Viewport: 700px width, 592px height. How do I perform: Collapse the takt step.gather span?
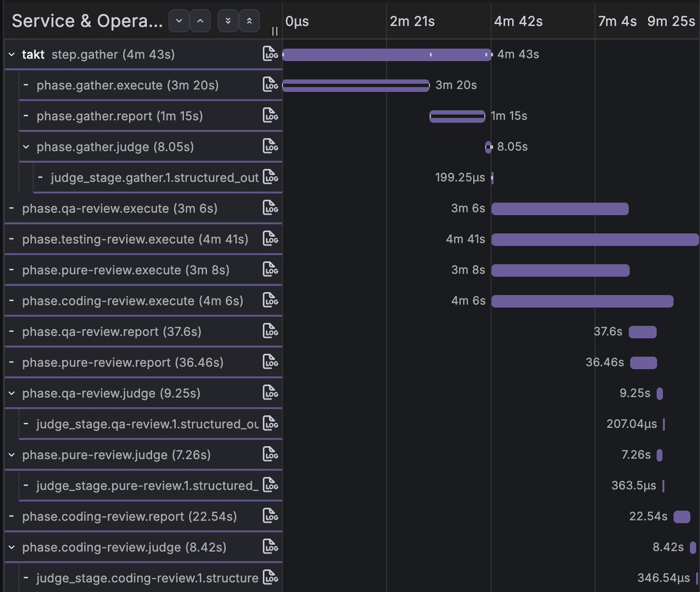pos(12,54)
